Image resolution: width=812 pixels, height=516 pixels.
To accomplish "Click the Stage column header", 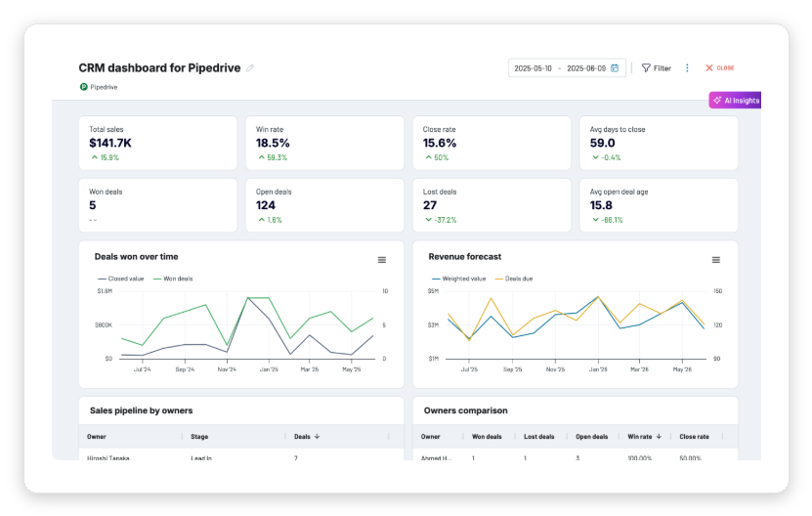I will [199, 437].
